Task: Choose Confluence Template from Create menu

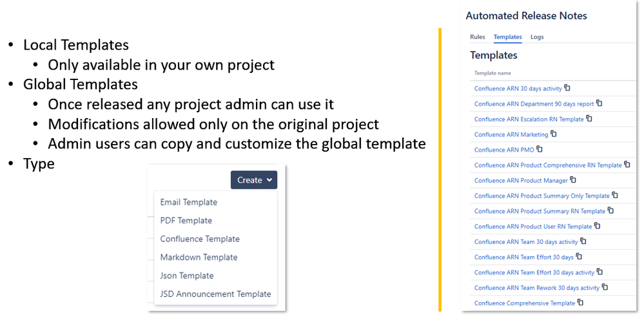Action: pyautogui.click(x=200, y=239)
